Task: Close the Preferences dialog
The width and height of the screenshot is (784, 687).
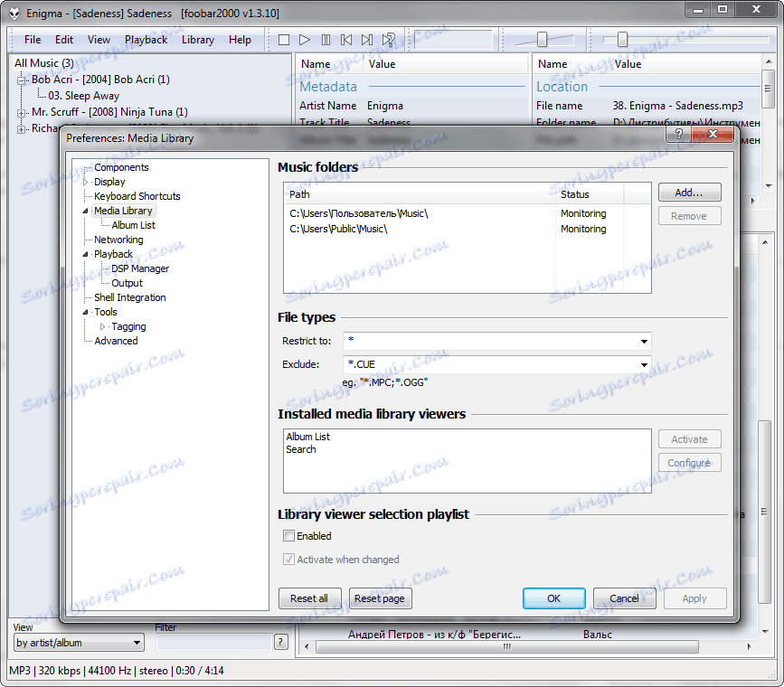Action: point(713,134)
